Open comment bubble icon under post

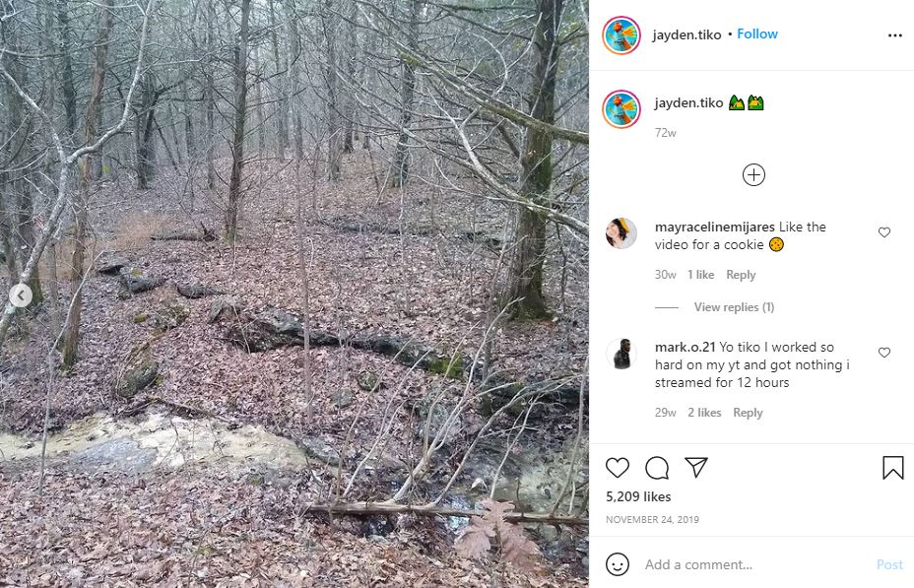(657, 468)
